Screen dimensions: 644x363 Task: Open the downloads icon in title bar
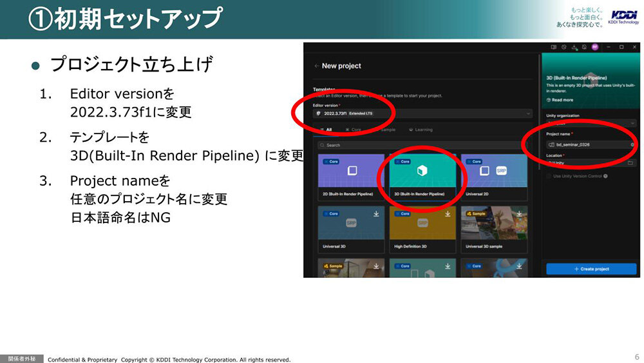coord(574,47)
